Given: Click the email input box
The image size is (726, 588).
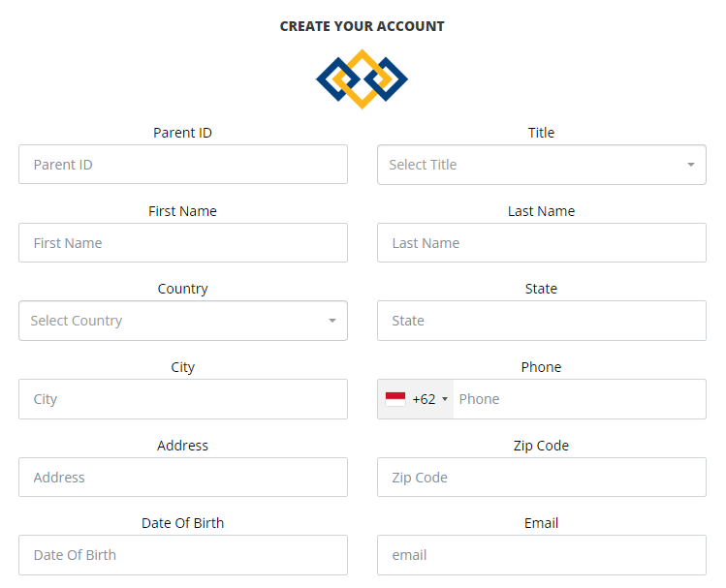Looking at the screenshot, I should click(541, 555).
